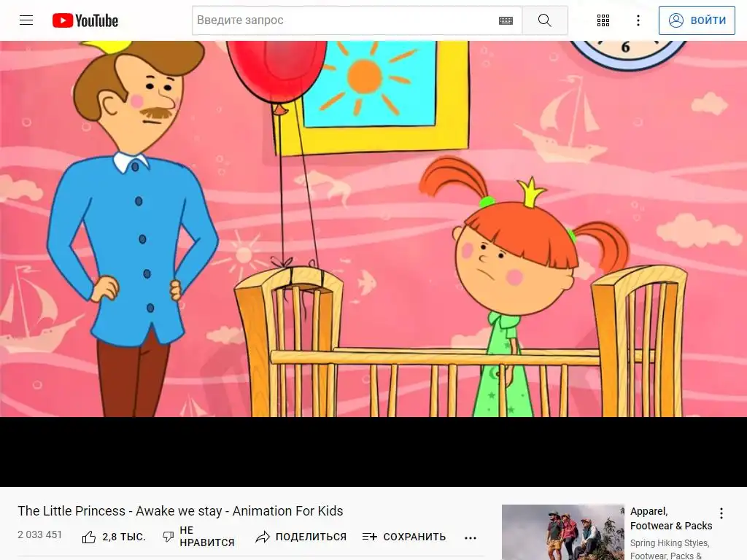
Task: Open ad options three-dot menu
Action: pyautogui.click(x=721, y=513)
